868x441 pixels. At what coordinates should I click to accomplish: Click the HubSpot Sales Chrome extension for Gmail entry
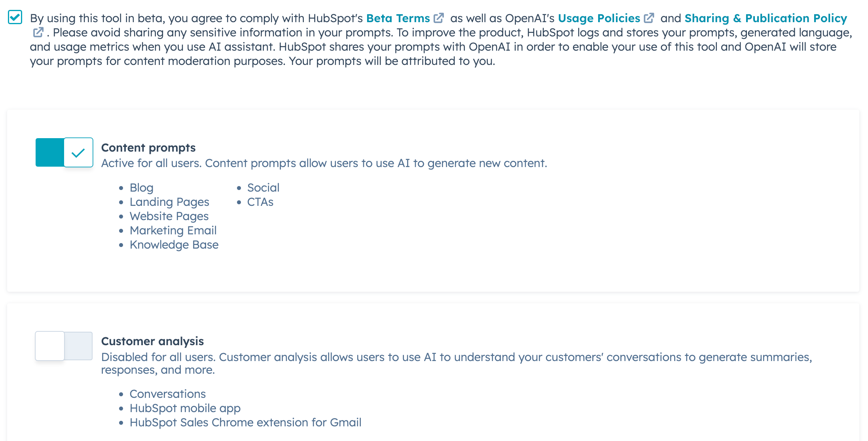coord(245,422)
